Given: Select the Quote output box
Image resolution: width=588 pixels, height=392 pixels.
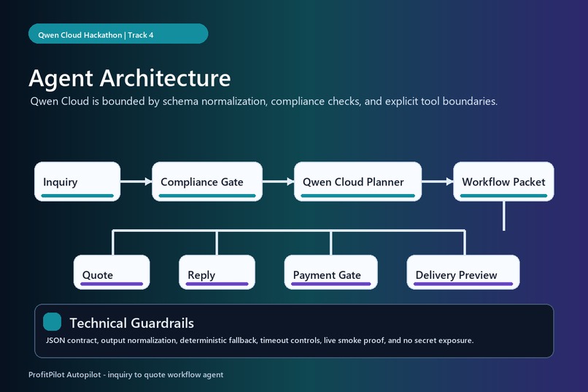Looking at the screenshot, I should [x=112, y=272].
